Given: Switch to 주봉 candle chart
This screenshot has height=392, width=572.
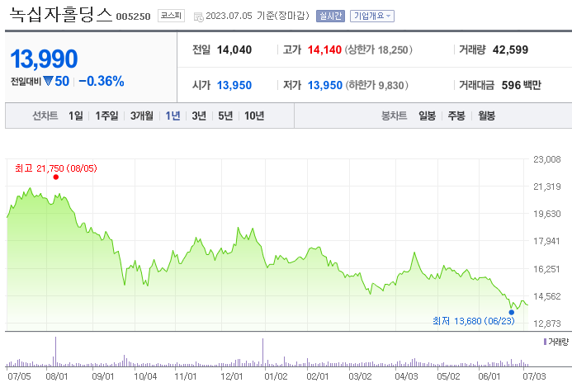Looking at the screenshot, I should [x=456, y=116].
